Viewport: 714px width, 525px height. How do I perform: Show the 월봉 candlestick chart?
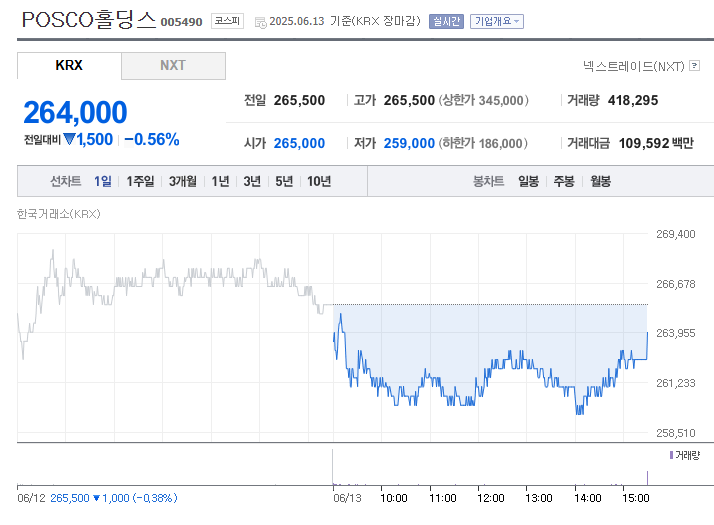600,181
